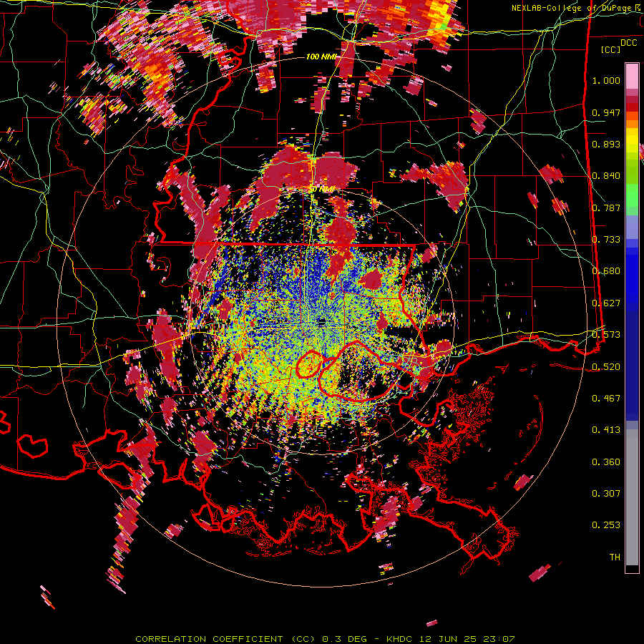This screenshot has width=644, height=644.
Task: Click the 0.413 scale value
Action: (606, 430)
